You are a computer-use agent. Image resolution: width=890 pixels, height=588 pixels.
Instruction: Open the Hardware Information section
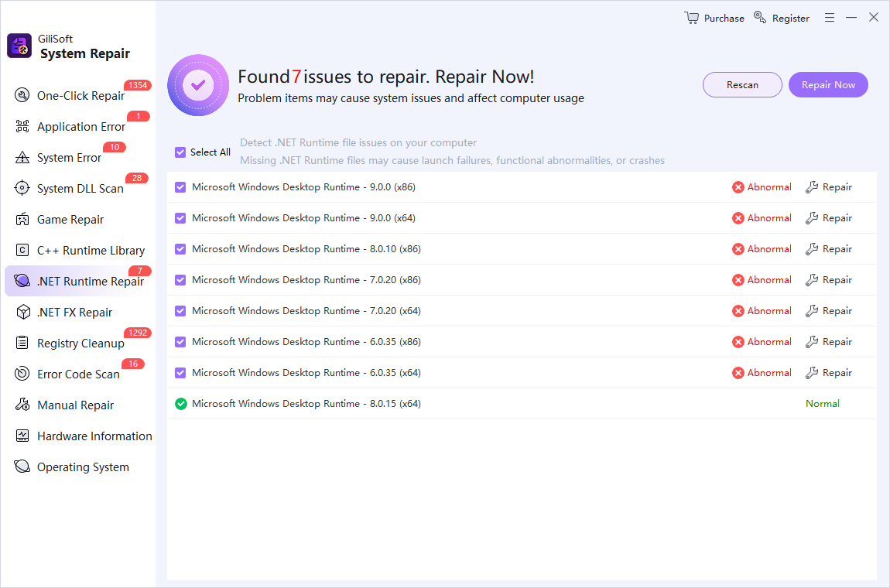coord(78,436)
